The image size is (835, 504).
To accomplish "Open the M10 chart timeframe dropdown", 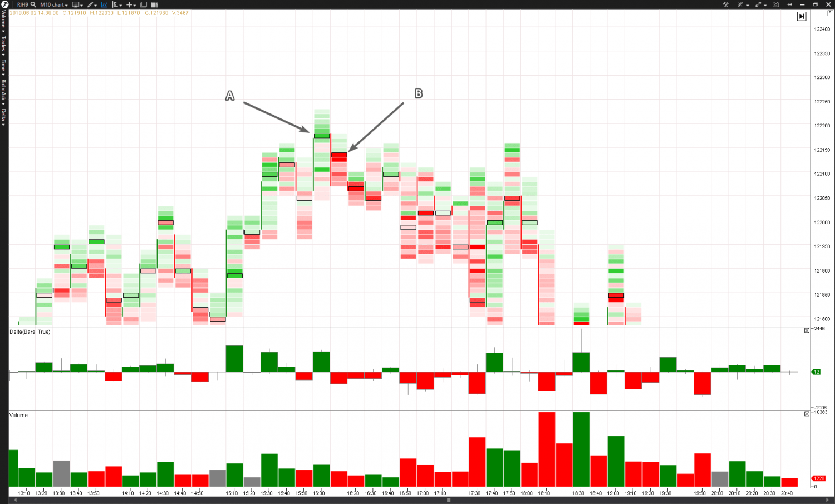I will [x=54, y=4].
